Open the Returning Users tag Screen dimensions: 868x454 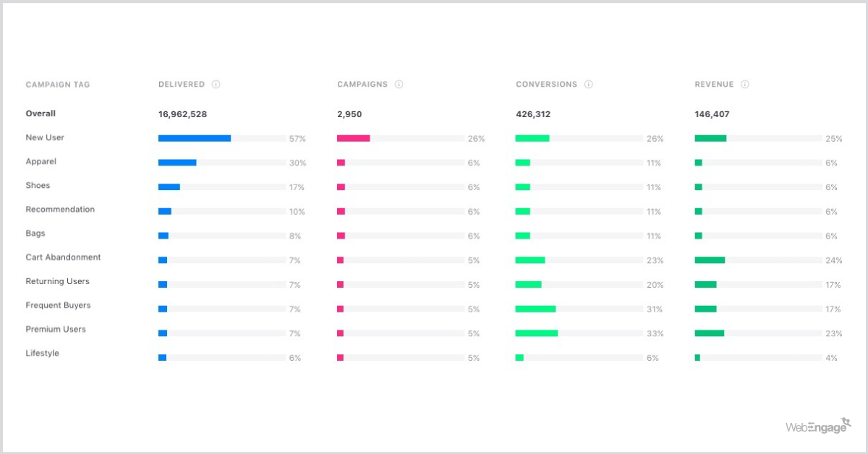(57, 281)
